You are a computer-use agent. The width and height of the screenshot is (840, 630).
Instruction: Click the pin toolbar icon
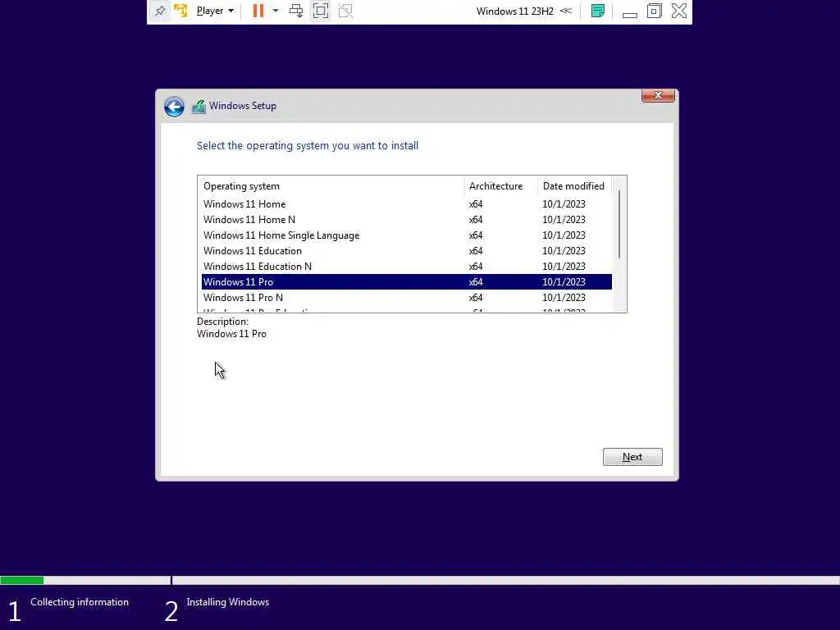160,11
